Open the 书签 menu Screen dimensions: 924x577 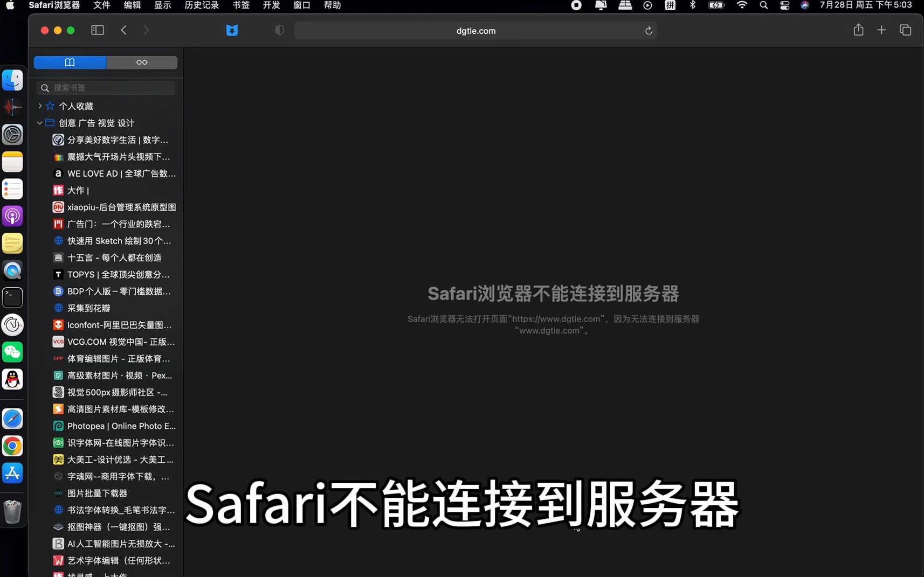tap(241, 5)
